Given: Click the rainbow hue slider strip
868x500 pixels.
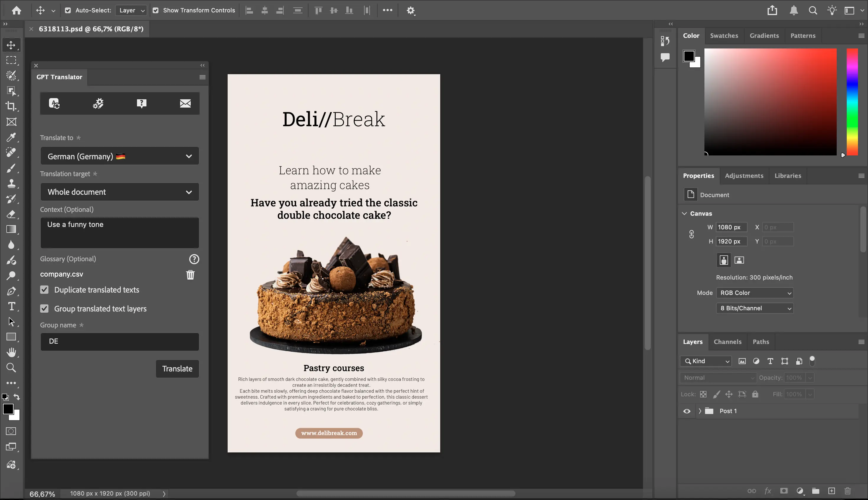Looking at the screenshot, I should (x=852, y=102).
